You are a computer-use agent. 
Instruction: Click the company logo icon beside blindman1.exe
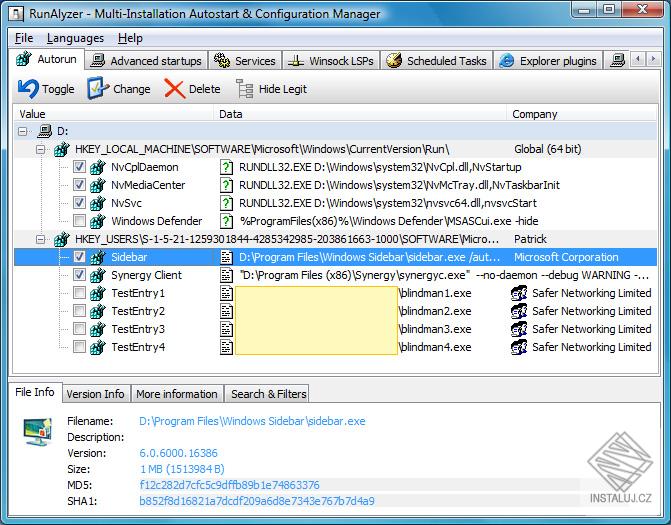coord(519,293)
